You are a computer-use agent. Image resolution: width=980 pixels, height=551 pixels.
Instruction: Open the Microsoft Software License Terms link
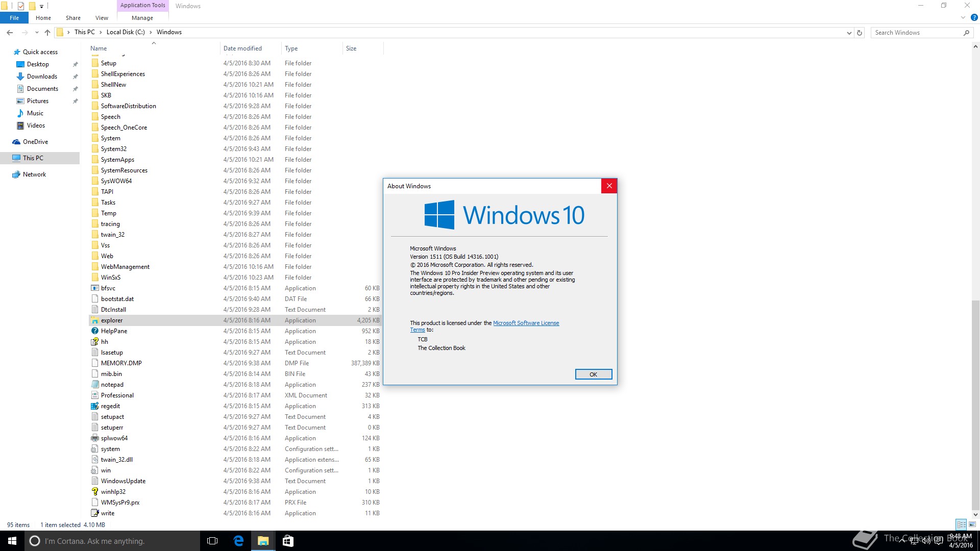click(526, 323)
